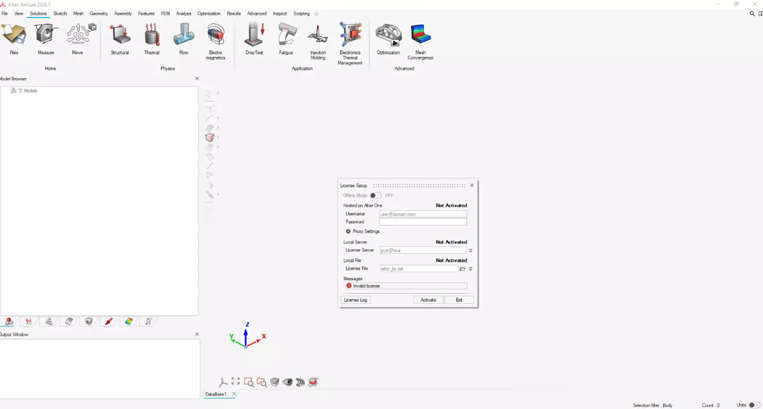Click the License Server input field
The width and height of the screenshot is (763, 409).
point(422,250)
